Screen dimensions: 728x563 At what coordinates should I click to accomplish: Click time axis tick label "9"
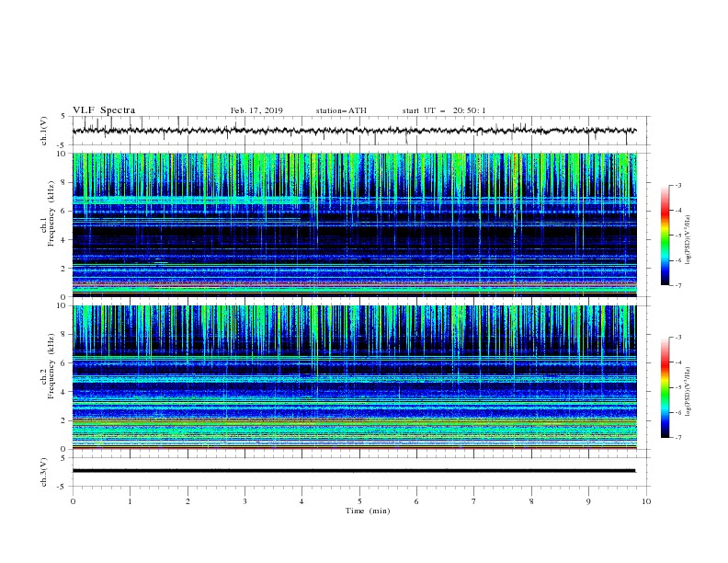[588, 501]
